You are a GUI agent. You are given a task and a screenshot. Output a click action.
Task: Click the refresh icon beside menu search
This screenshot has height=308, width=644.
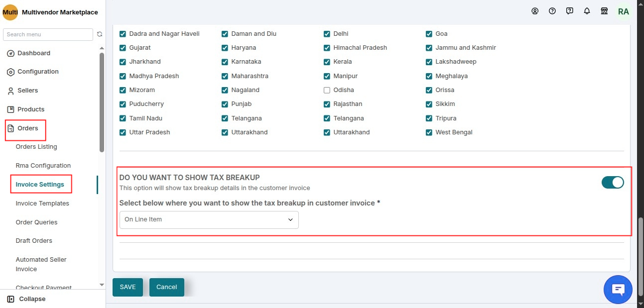click(100, 34)
